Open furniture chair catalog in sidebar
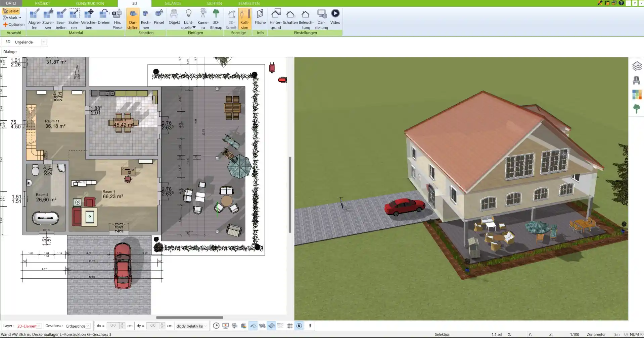Screen dimensions: 644x338 (637, 80)
